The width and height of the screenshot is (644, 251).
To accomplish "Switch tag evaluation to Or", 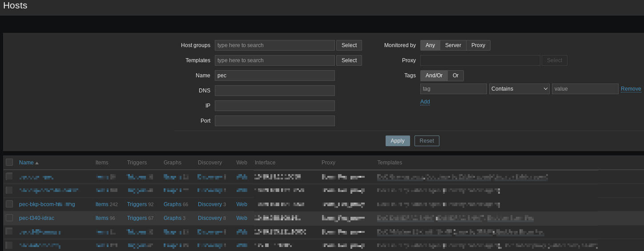I will tap(455, 76).
